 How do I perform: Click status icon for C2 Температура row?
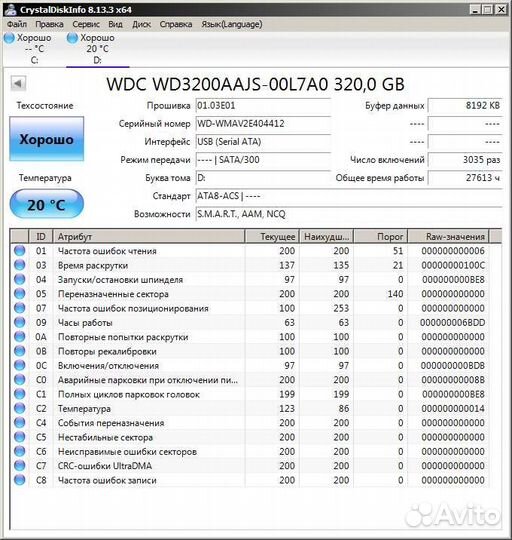point(20,408)
